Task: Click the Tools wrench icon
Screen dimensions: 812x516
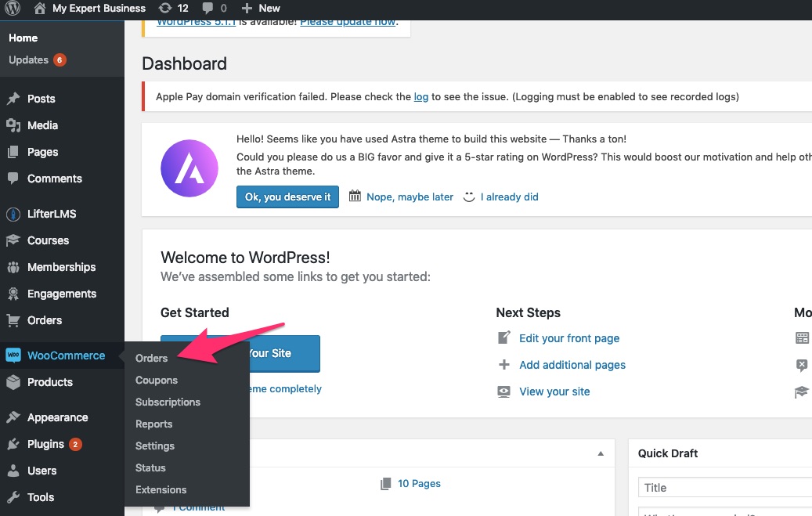Action: (13, 497)
